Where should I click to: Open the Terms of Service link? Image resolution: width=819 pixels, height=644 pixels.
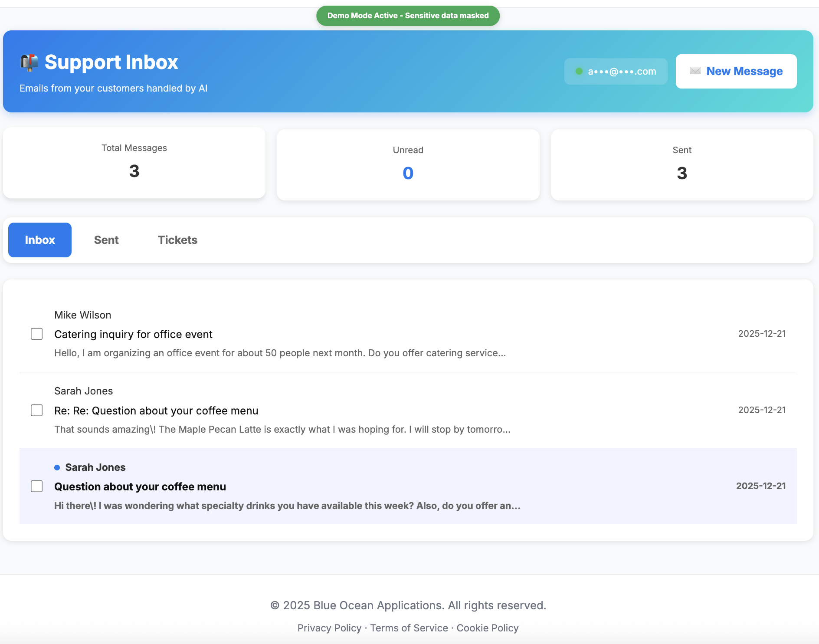pyautogui.click(x=409, y=628)
